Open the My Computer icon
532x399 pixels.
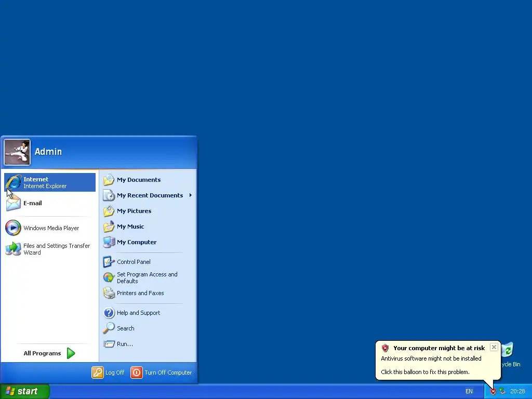pyautogui.click(x=109, y=242)
